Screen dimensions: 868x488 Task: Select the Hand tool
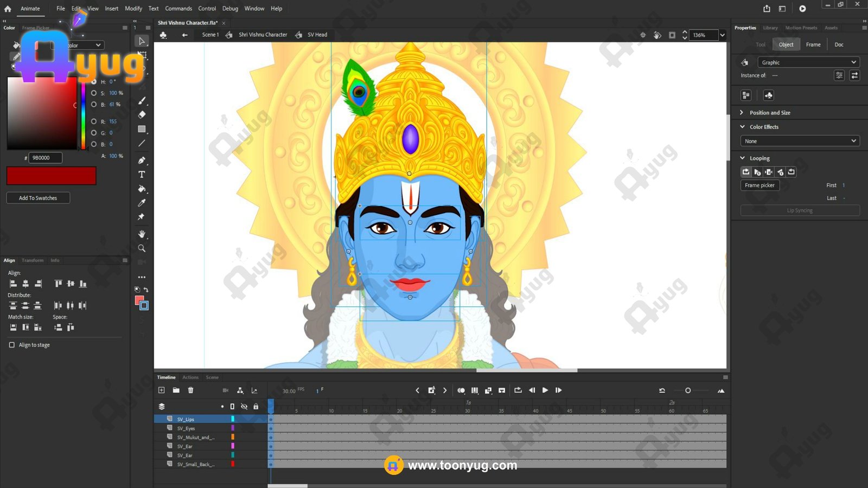[142, 234]
